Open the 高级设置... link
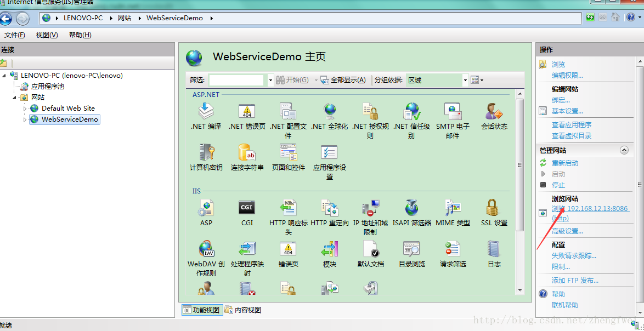 point(567,231)
